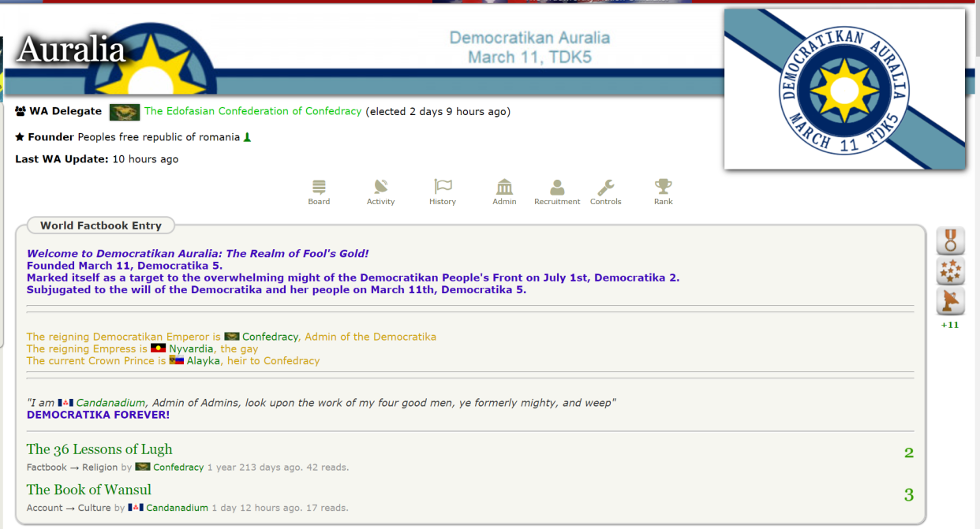This screenshot has width=980, height=529.
Task: Open the Activity page icon
Action: pos(380,192)
